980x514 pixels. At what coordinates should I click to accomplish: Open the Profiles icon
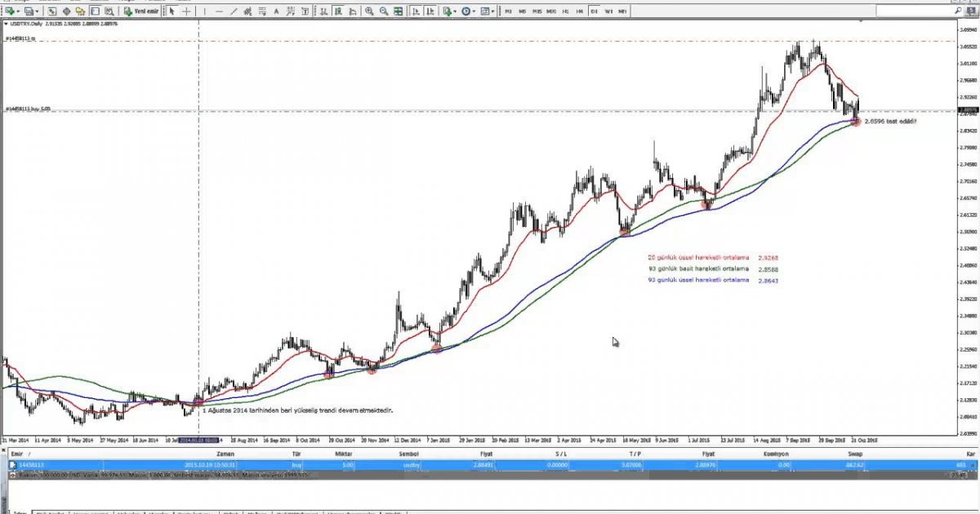point(29,11)
